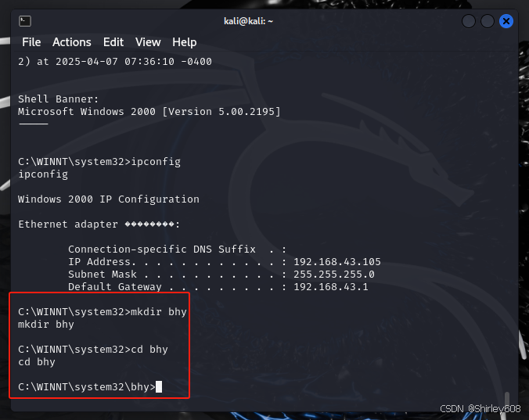Click the middle round maximize button in the title bar
529x420 pixels.
[488, 21]
